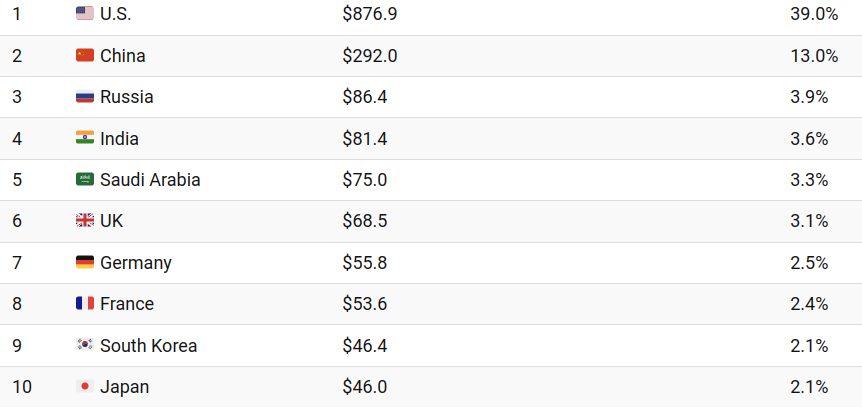Select the South Korea flag icon
This screenshot has height=410, width=862.
pyautogui.click(x=85, y=345)
